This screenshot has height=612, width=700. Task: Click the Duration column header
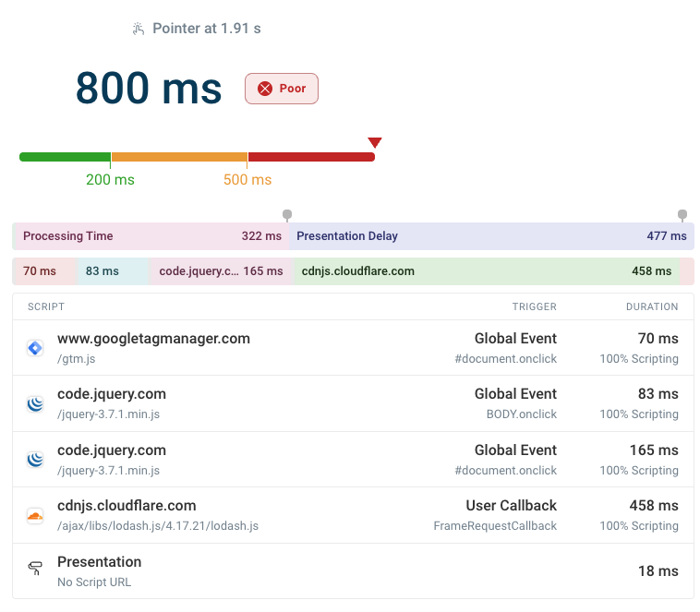pyautogui.click(x=651, y=306)
